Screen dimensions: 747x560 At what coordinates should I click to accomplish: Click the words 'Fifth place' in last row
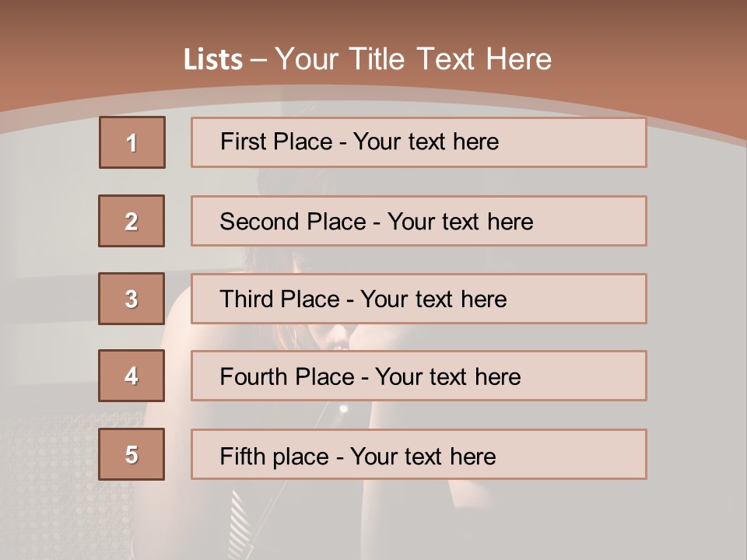pos(275,457)
